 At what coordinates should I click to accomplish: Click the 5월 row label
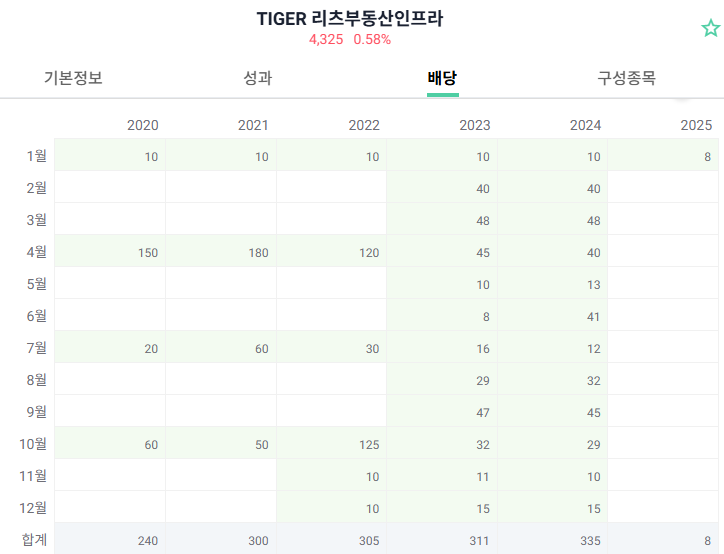36,284
